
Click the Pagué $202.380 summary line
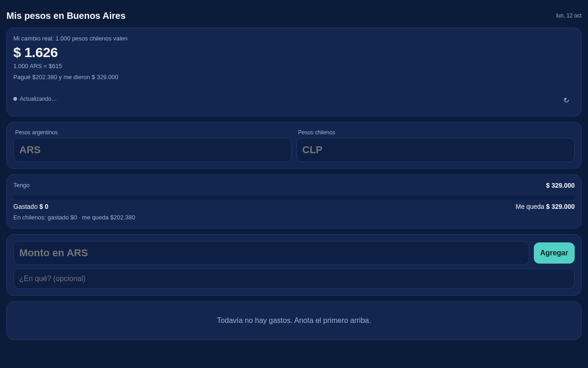(66, 77)
